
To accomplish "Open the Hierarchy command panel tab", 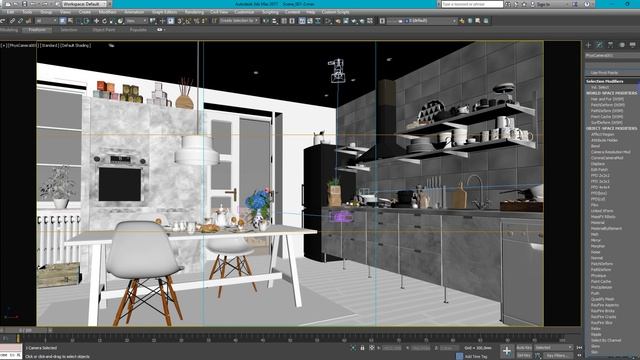I will [610, 44].
